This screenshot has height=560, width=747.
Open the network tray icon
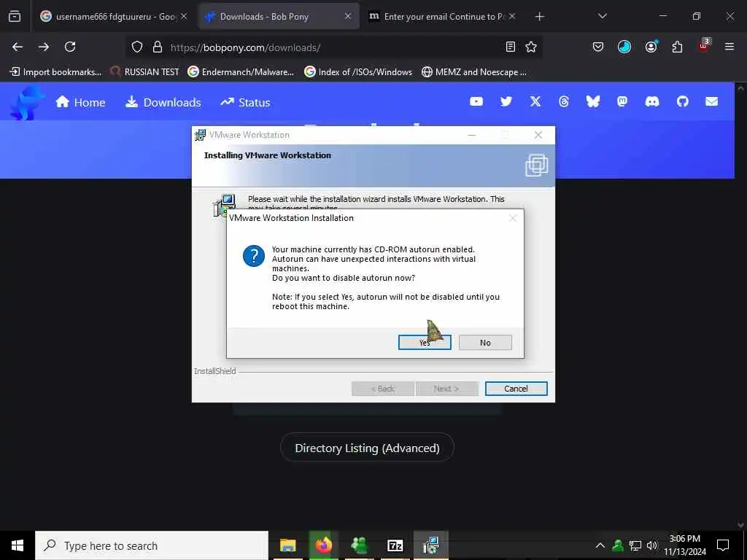[635, 545]
